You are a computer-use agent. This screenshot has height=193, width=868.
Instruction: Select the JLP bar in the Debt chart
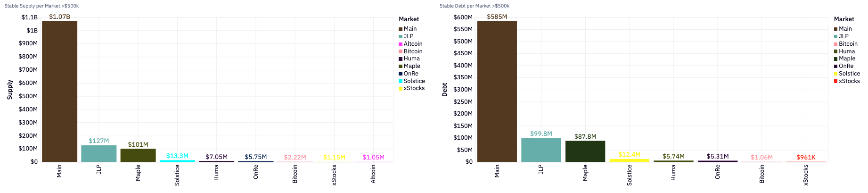tap(541, 150)
